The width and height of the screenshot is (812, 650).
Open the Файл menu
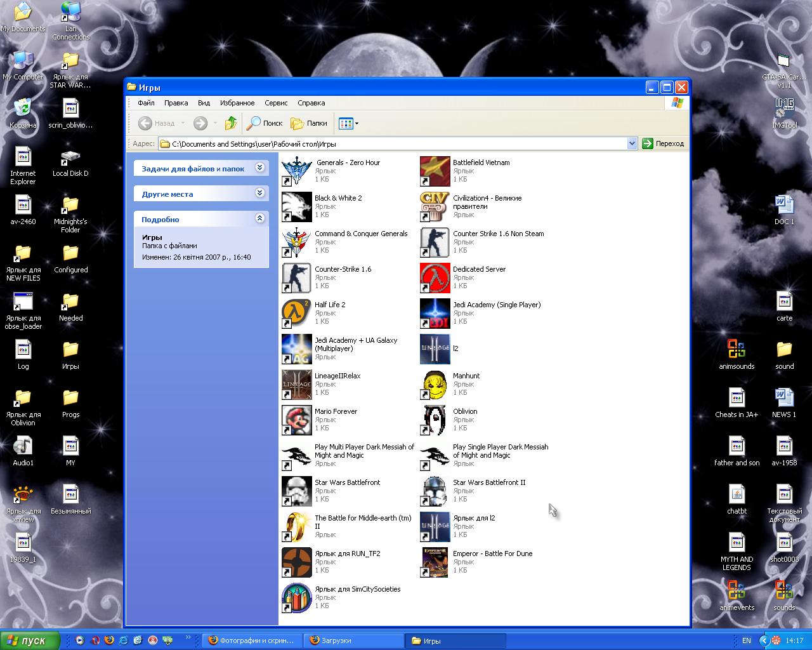pyautogui.click(x=146, y=103)
